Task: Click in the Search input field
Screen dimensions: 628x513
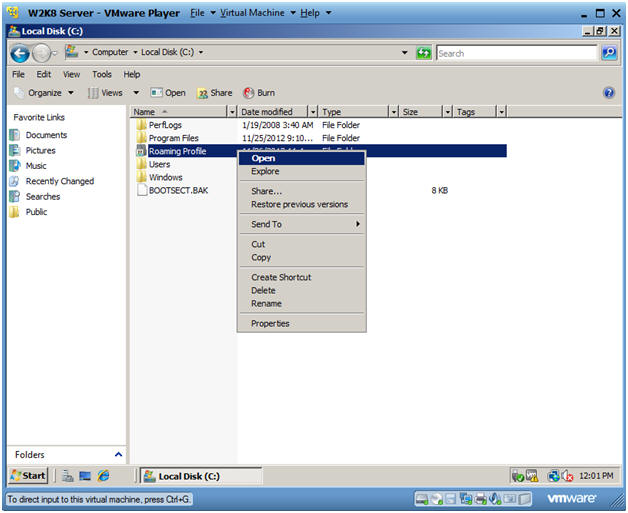Action: tap(517, 53)
